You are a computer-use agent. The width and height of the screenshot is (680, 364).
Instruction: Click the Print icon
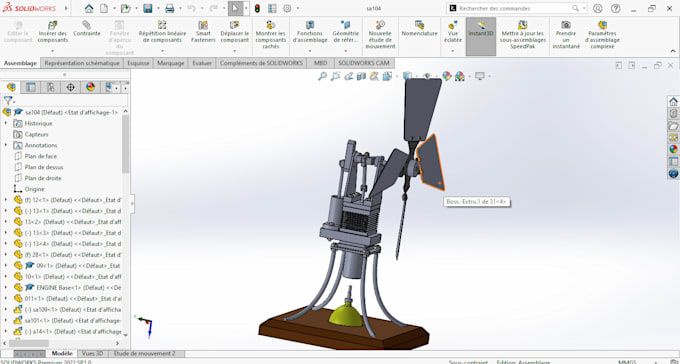point(170,8)
